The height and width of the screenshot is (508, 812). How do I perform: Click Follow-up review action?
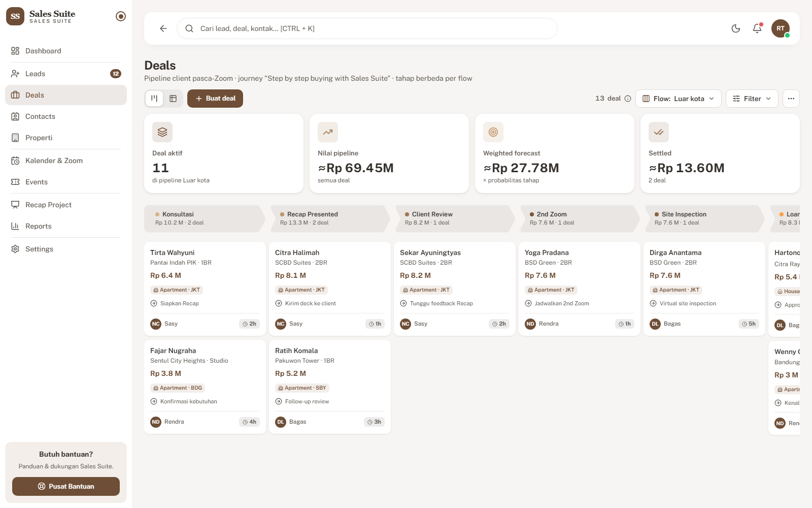(302, 401)
